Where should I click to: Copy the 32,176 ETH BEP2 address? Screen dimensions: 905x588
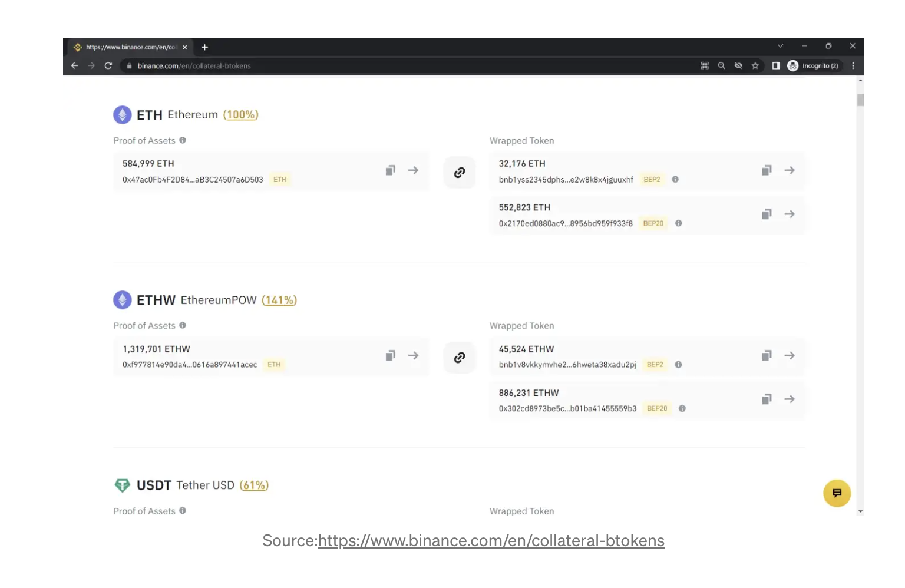767,170
